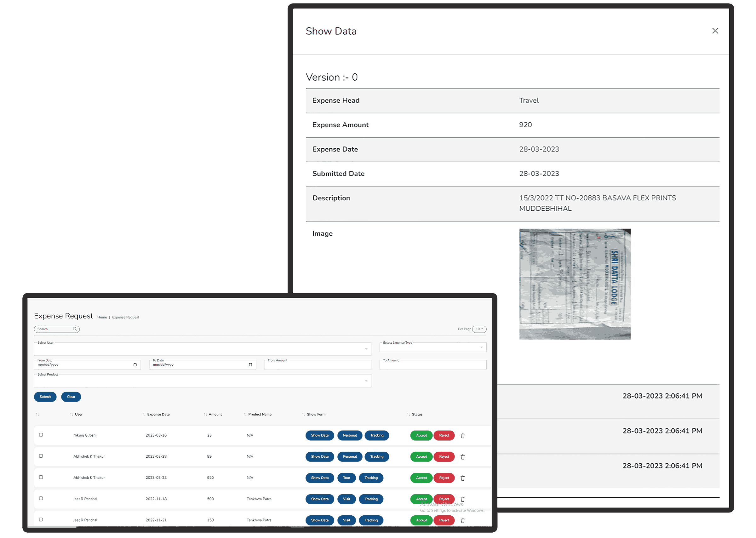Open the Shri Datta Lodge receipt thumbnail
756x538 pixels.
[575, 284]
